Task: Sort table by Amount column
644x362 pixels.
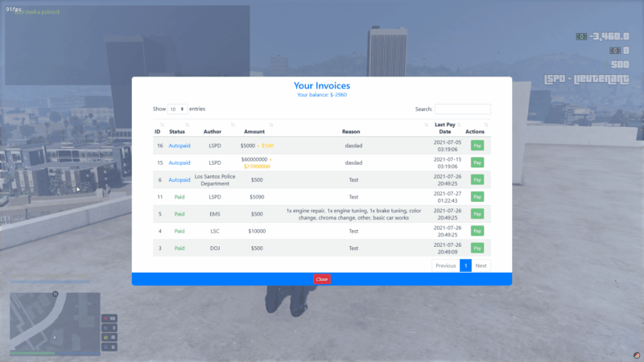Action: pyautogui.click(x=254, y=128)
